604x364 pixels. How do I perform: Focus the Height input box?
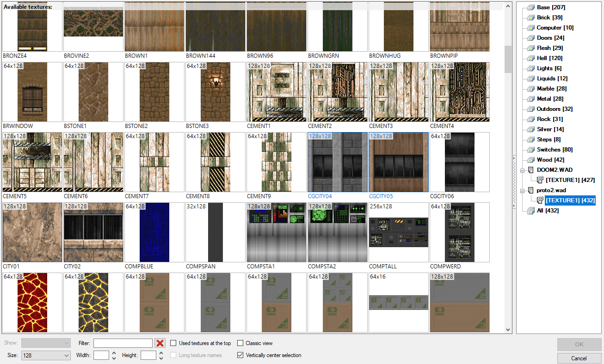148,355
